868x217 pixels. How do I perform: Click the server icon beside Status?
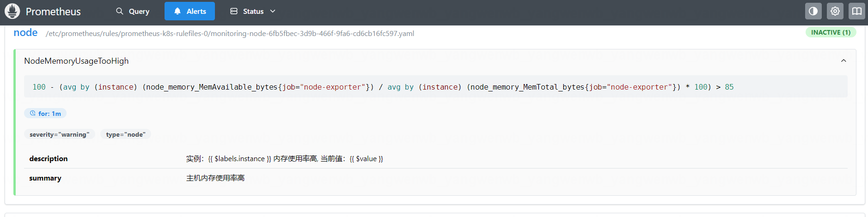(234, 11)
